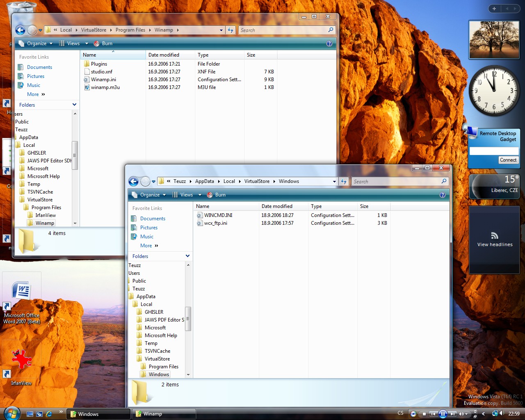Screen dimensions: 525x420
Task: Collapse the Folders pane in the Winamp window
Action: [74, 105]
